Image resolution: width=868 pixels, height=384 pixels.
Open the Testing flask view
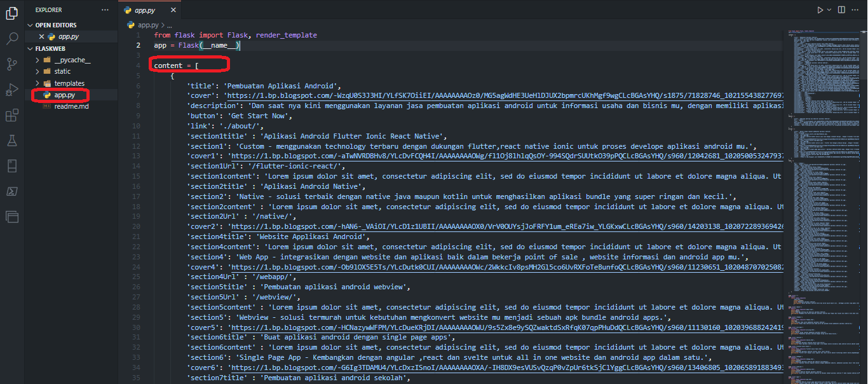pyautogui.click(x=11, y=141)
